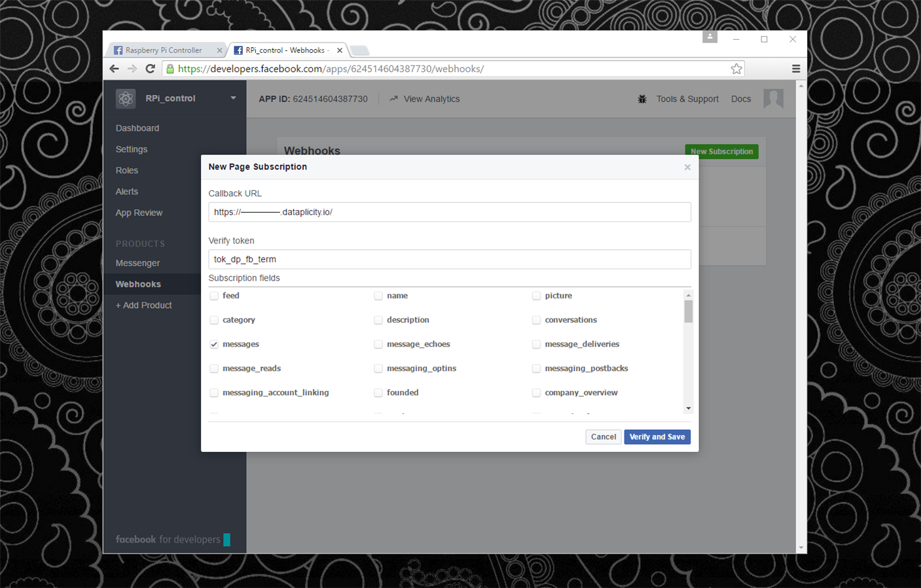Image resolution: width=921 pixels, height=588 pixels.
Task: Check the feed subscription field
Action: coord(214,296)
